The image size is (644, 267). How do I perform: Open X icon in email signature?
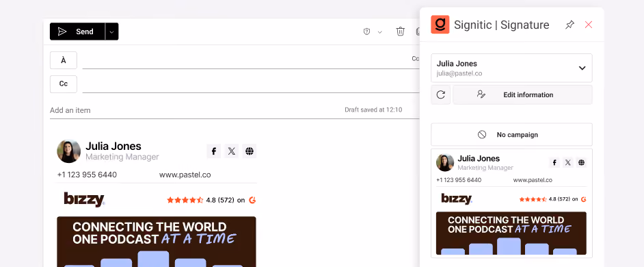(232, 151)
